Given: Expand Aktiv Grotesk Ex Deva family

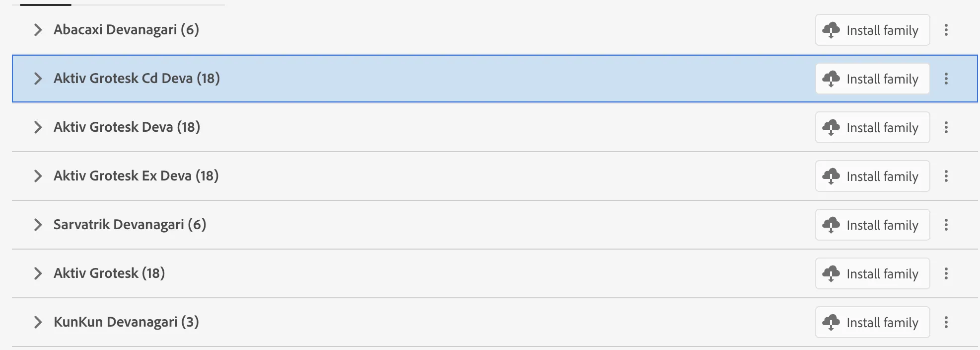Looking at the screenshot, I should pos(38,176).
